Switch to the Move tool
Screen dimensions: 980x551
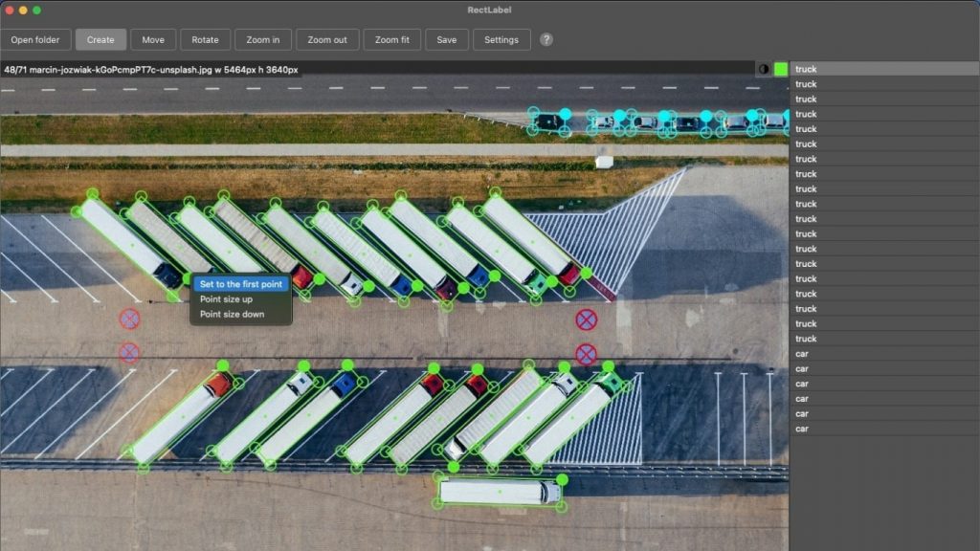point(153,40)
